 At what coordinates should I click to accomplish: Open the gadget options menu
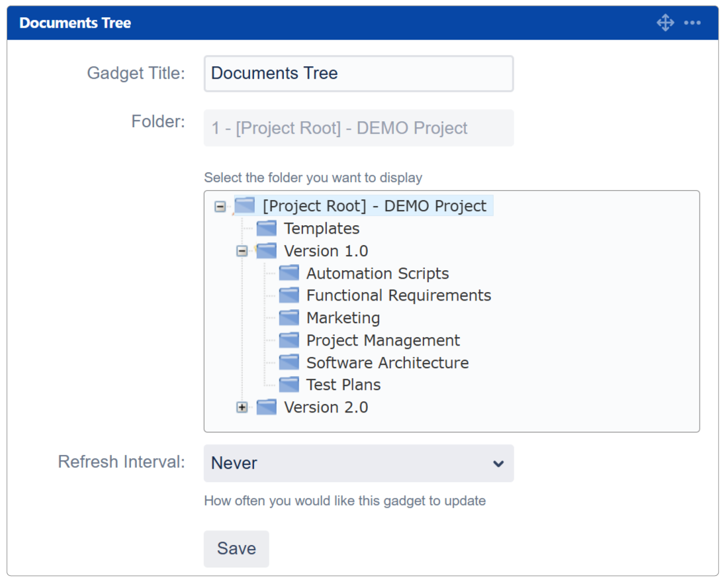click(693, 23)
